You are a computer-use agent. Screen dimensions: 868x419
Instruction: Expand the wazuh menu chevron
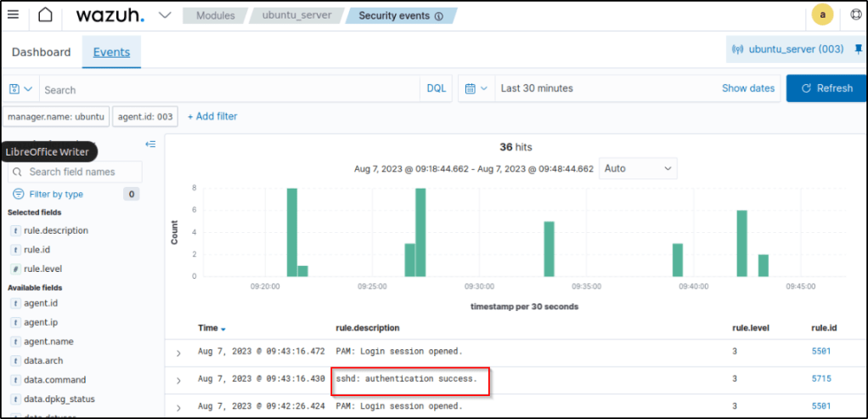coord(165,15)
